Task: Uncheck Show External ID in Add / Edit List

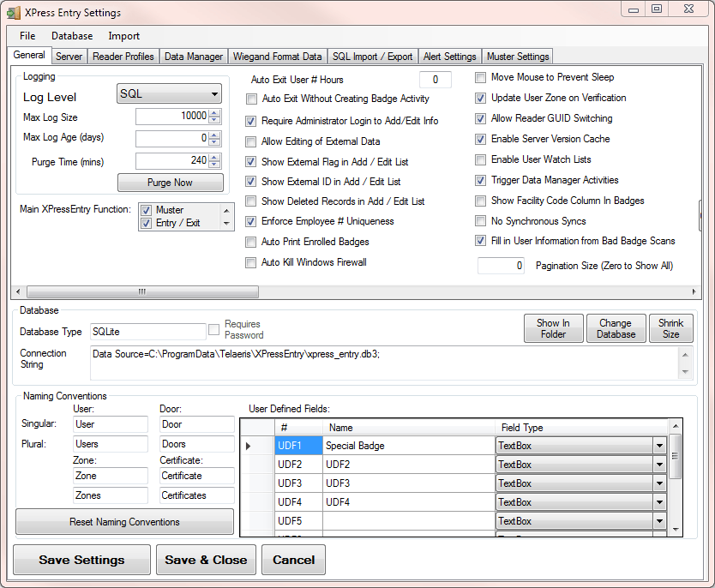Action: coord(251,182)
